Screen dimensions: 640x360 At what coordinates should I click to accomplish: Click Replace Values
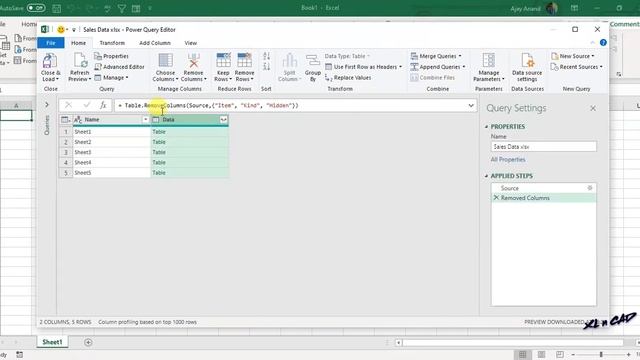(348, 77)
